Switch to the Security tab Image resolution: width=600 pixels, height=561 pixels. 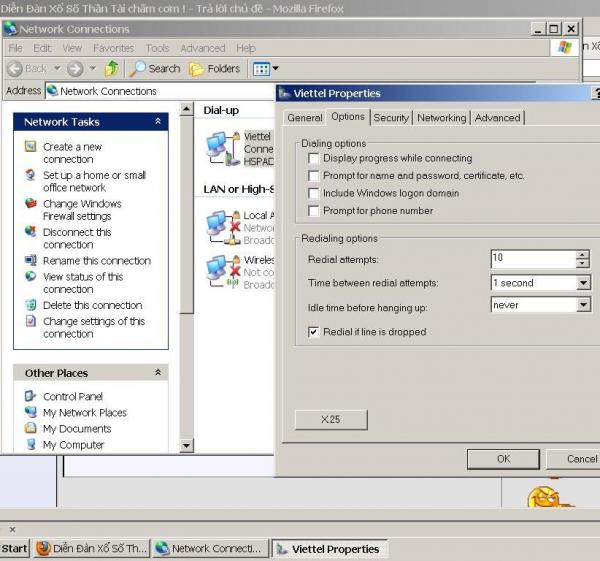[x=391, y=118]
